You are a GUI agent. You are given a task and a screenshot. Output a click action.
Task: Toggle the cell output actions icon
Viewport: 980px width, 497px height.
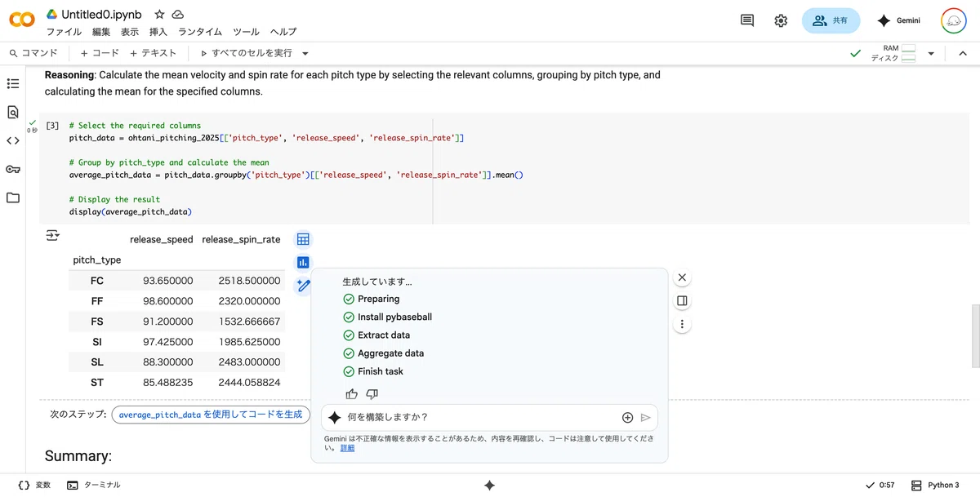[52, 235]
